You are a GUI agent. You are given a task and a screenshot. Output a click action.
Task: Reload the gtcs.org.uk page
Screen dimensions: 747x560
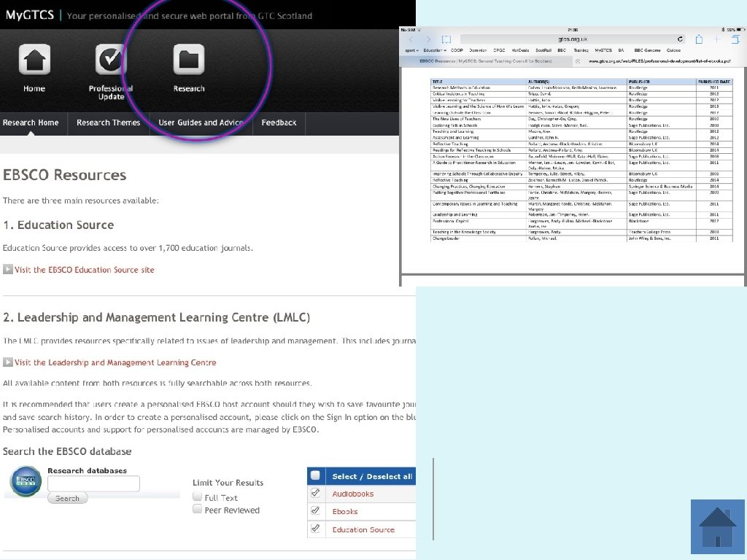[680, 39]
